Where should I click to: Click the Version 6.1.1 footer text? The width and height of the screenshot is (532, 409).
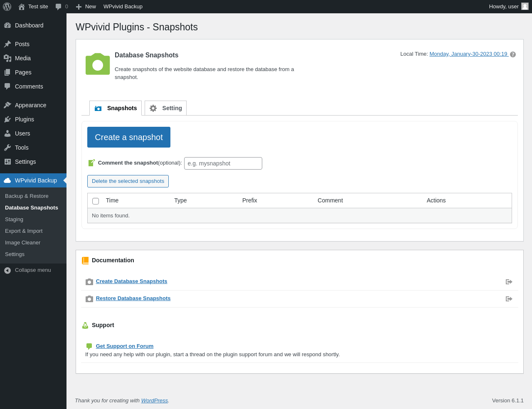[508, 401]
